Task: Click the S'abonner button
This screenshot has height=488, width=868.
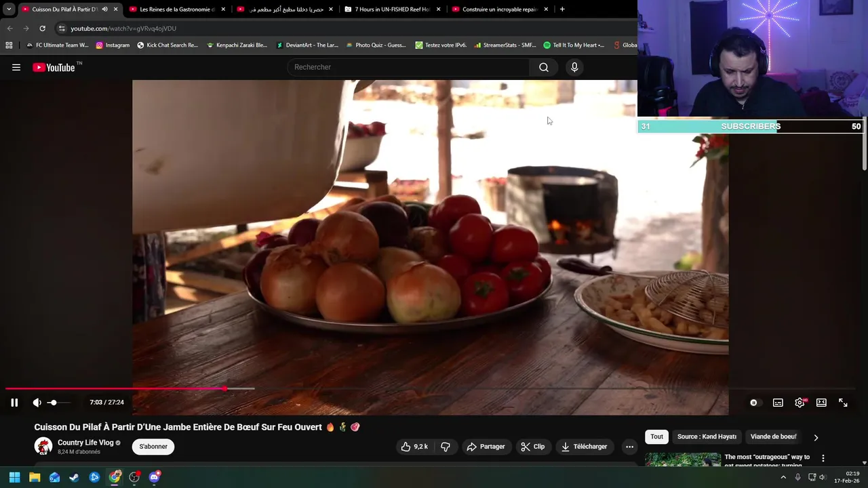Action: 153,447
